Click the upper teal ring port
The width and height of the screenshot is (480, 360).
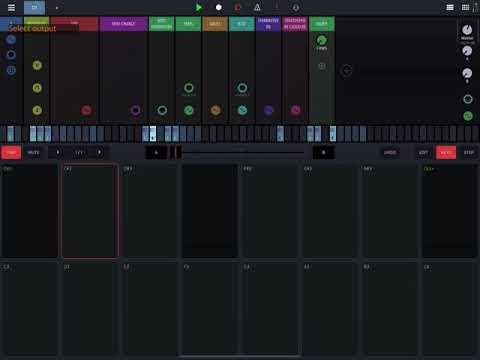tap(242, 88)
